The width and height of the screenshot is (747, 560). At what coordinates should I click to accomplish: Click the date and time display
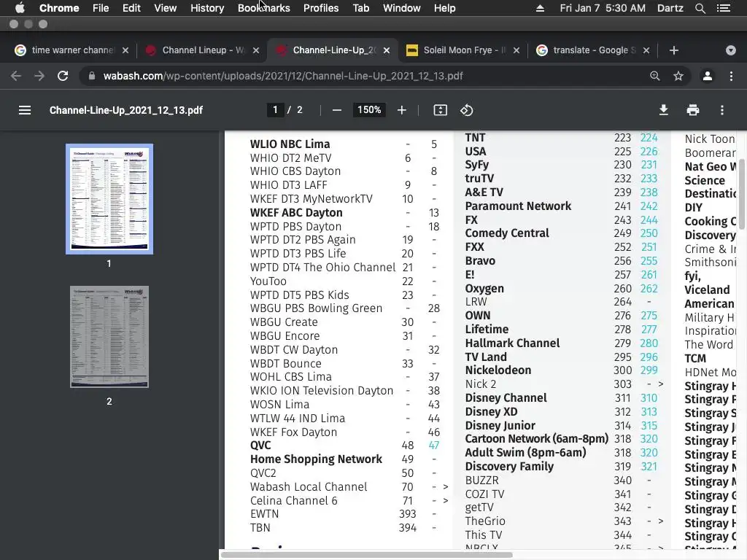click(x=603, y=8)
